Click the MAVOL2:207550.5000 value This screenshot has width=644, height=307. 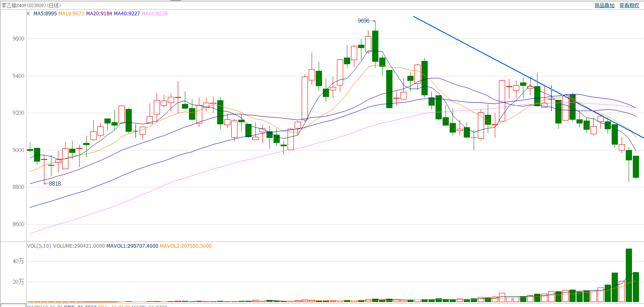[186, 246]
